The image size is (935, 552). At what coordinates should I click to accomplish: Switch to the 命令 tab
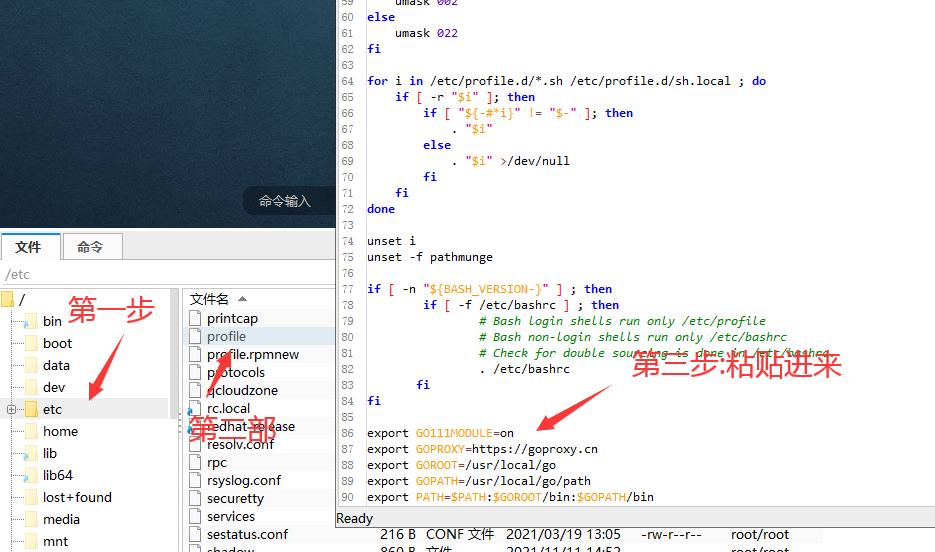coord(92,247)
